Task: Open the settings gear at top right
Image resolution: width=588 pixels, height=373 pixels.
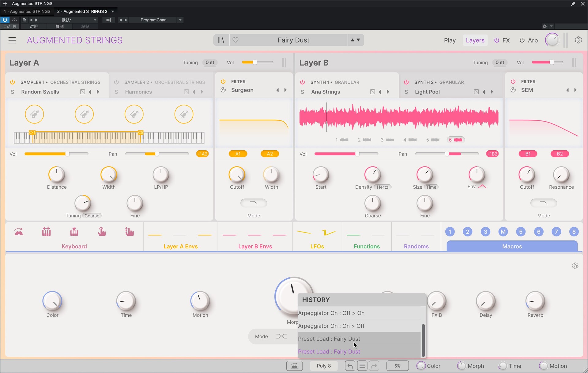Action: 578,40
